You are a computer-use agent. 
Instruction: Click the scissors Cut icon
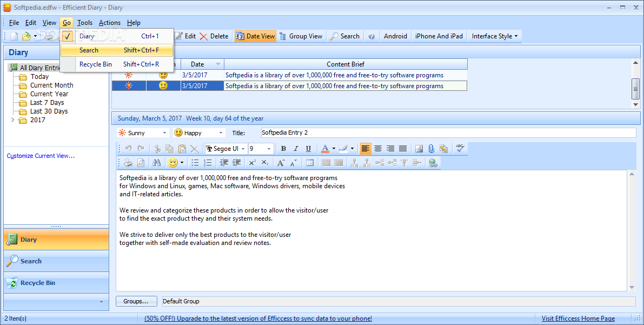157,149
